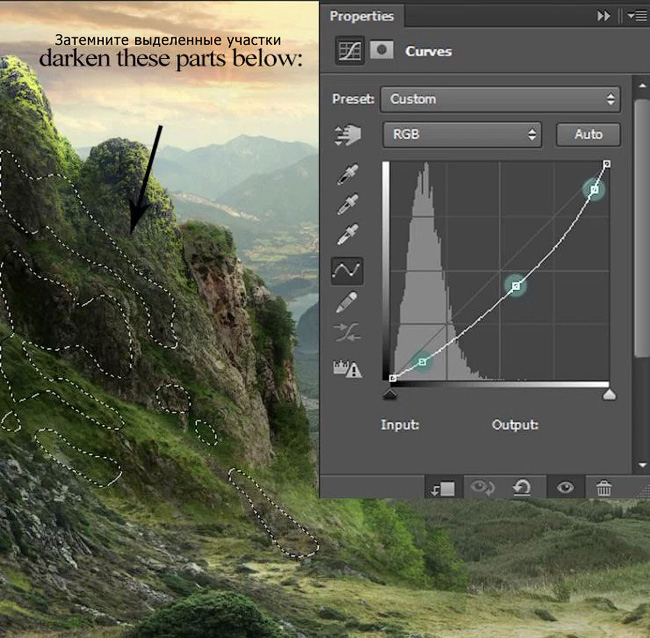Click the Auto button
Screen dimensions: 650x638
point(588,134)
